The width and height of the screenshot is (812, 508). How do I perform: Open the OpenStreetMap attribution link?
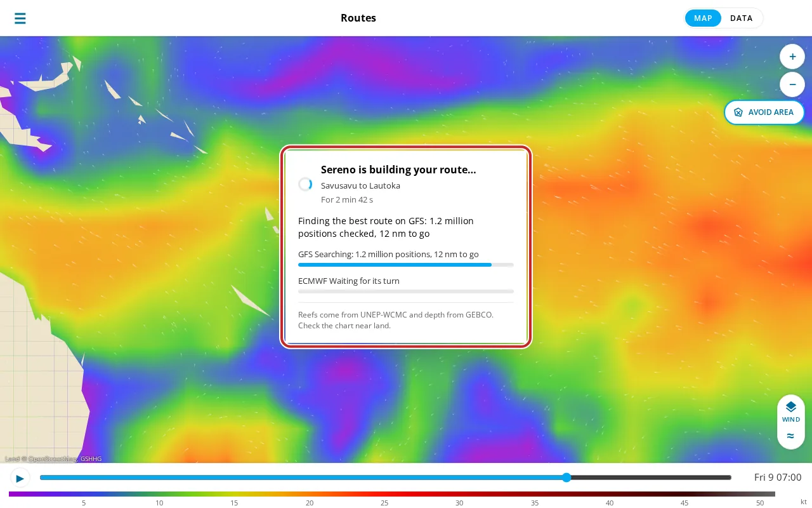pyautogui.click(x=53, y=459)
